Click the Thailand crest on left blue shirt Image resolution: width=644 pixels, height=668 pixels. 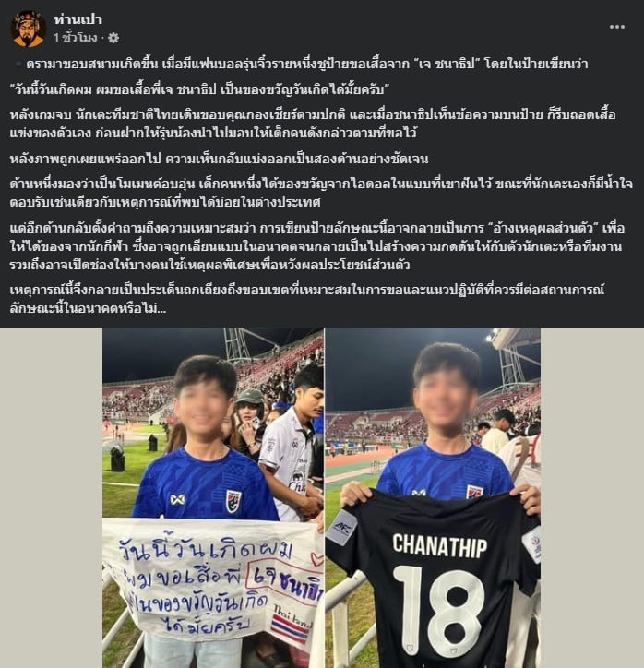click(233, 501)
